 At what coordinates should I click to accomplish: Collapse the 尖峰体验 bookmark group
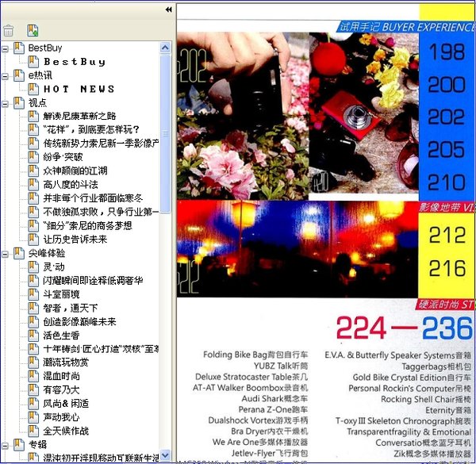[x=6, y=254]
